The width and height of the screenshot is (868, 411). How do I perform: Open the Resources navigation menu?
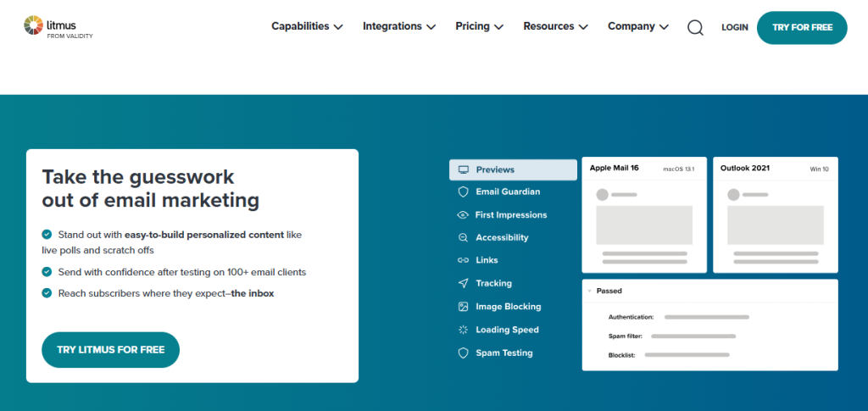coord(556,26)
